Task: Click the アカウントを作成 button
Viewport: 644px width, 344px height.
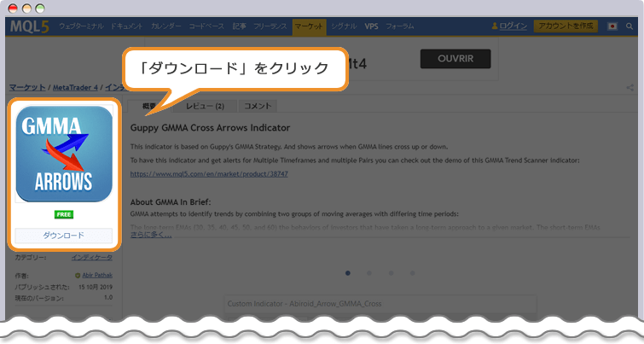Action: click(566, 26)
